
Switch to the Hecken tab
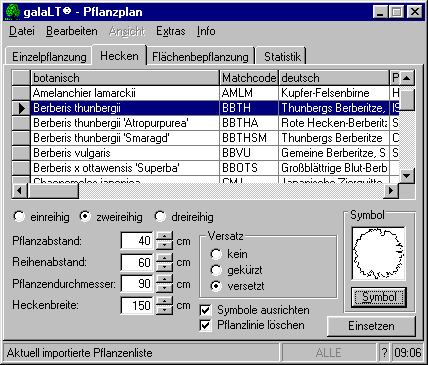[119, 55]
